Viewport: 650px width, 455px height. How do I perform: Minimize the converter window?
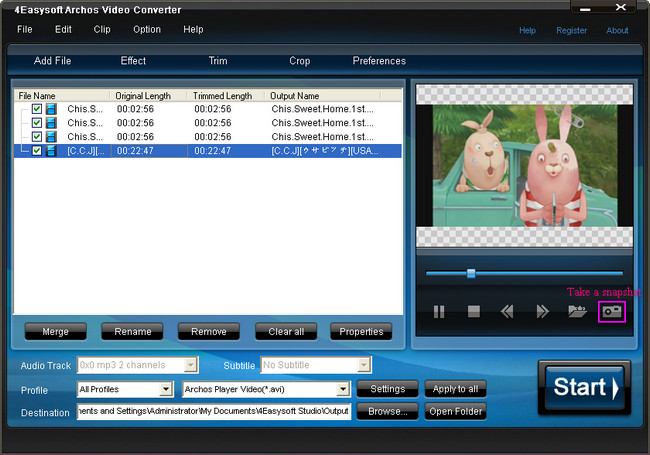585,8
